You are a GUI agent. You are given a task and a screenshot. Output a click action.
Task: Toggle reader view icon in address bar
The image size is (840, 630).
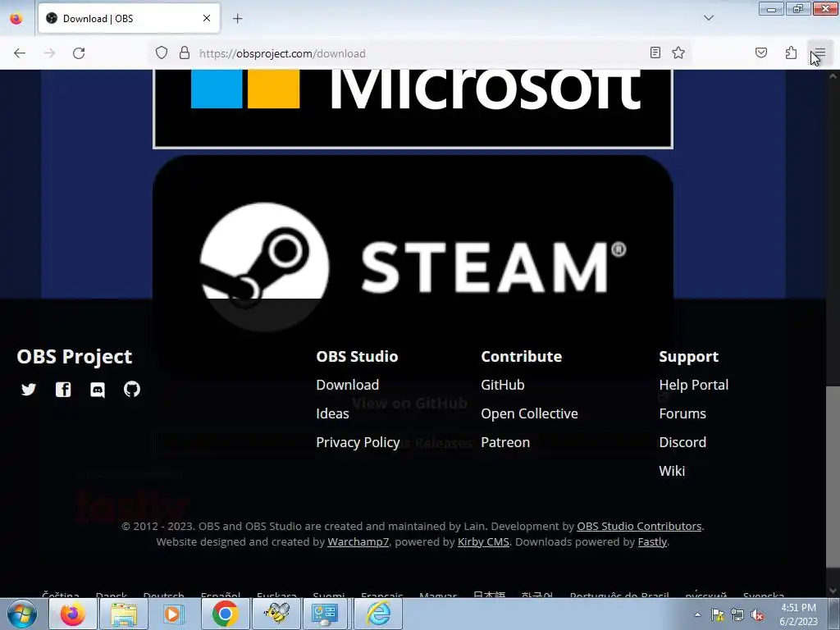click(x=655, y=52)
